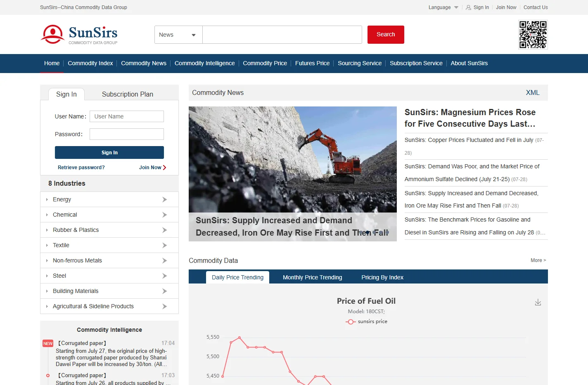Click the red arrow next to Join Now
The image size is (588, 385).
tap(164, 168)
